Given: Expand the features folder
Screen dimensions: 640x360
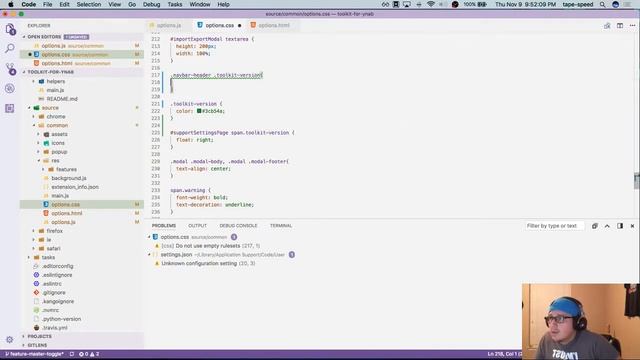Looking at the screenshot, I should [66, 169].
